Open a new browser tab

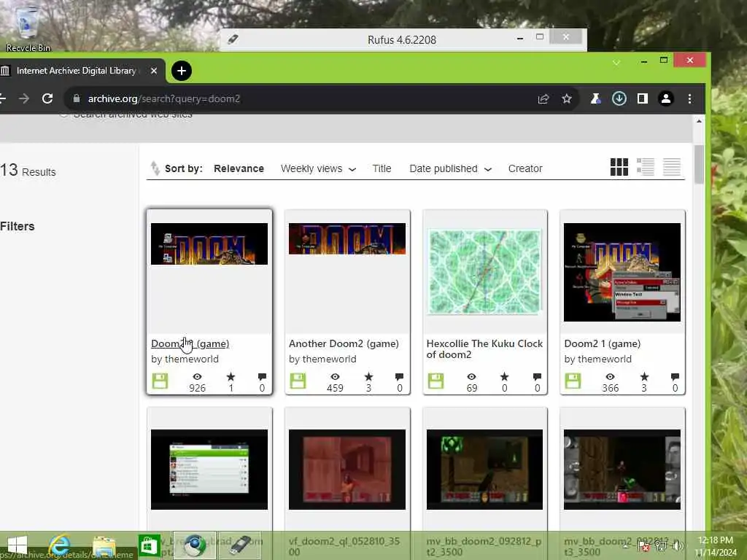pyautogui.click(x=181, y=71)
